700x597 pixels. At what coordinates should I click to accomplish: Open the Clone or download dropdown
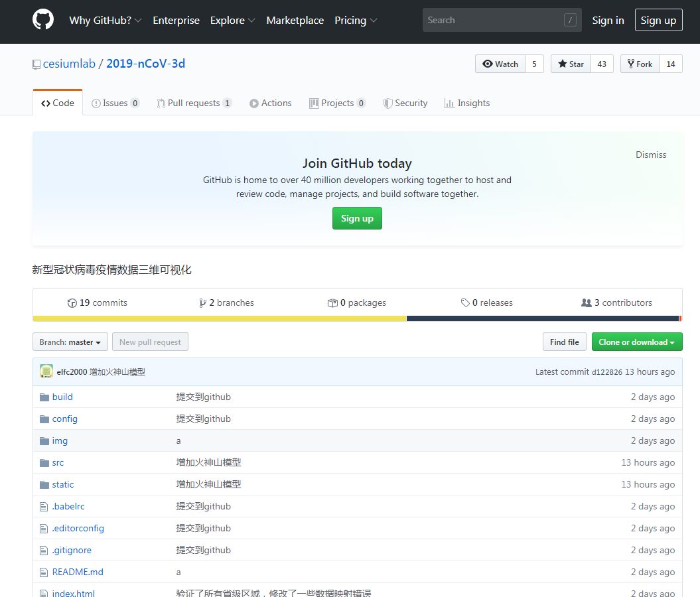coord(637,342)
